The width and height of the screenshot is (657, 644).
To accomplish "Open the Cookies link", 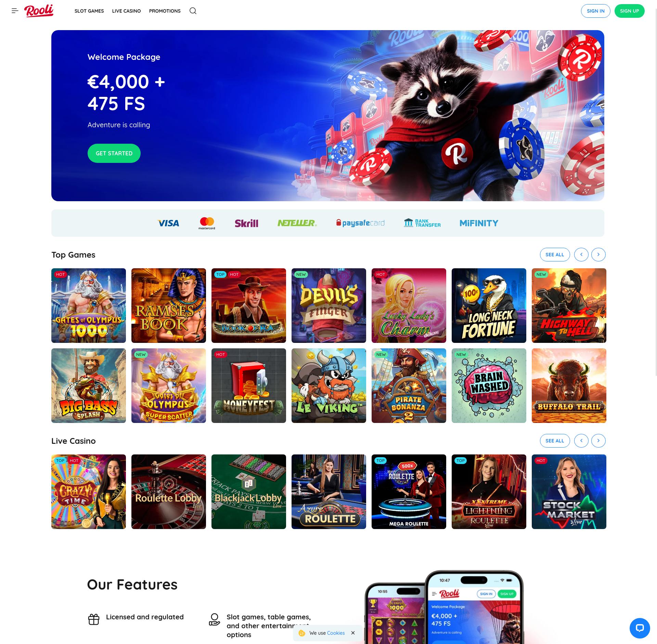I will click(x=336, y=633).
